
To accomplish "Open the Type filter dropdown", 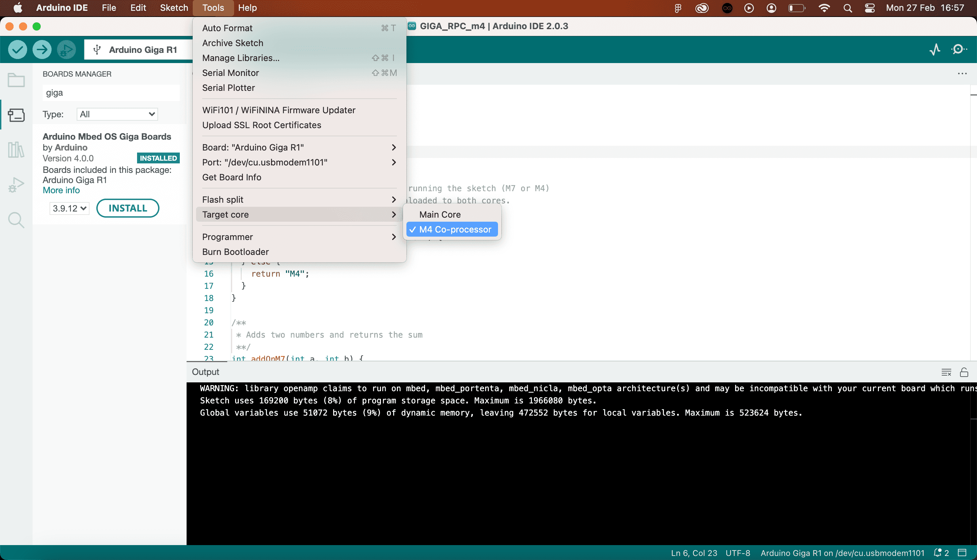I will click(x=117, y=114).
